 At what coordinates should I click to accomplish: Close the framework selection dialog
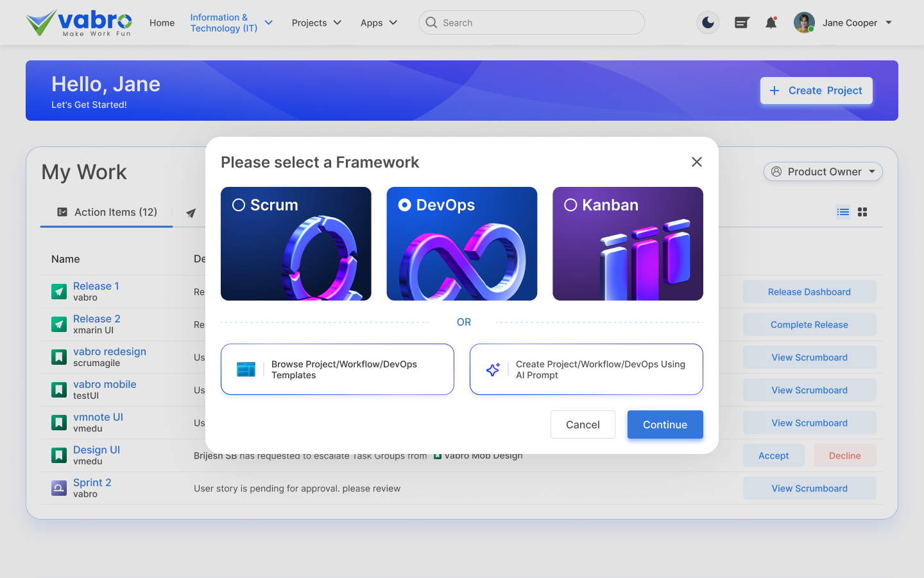(697, 162)
